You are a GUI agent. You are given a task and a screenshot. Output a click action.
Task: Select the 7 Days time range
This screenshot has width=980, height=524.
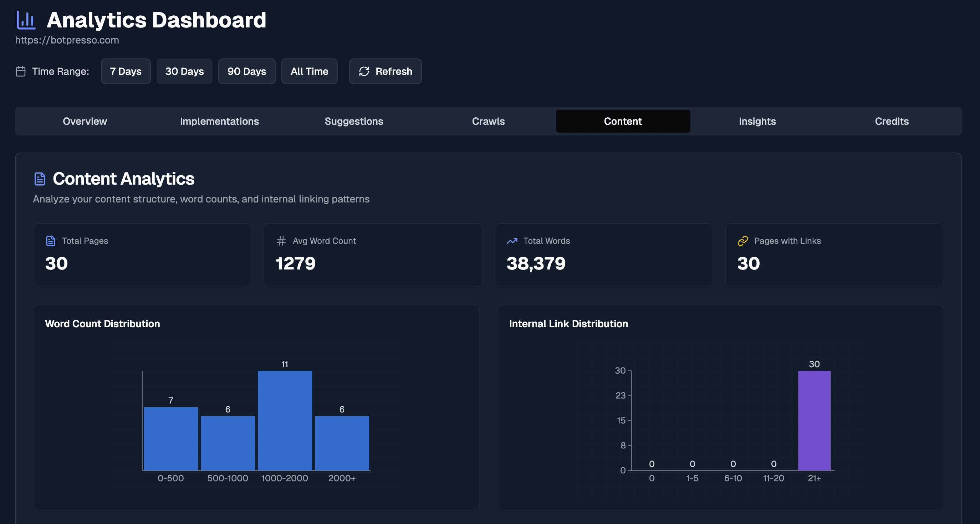[126, 71]
